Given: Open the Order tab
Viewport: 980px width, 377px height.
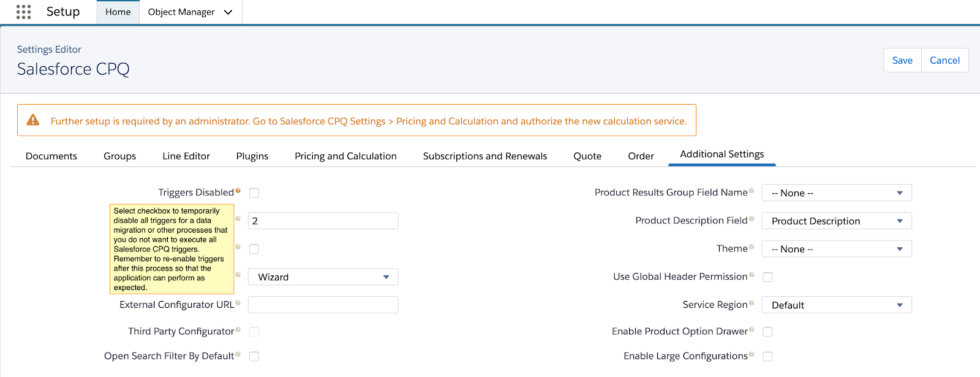Looking at the screenshot, I should coord(641,156).
